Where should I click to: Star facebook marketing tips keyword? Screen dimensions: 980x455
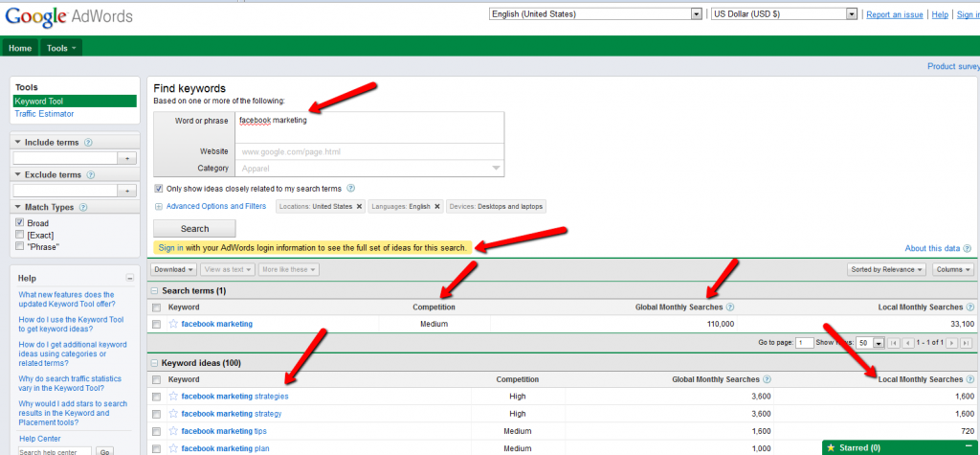click(173, 431)
